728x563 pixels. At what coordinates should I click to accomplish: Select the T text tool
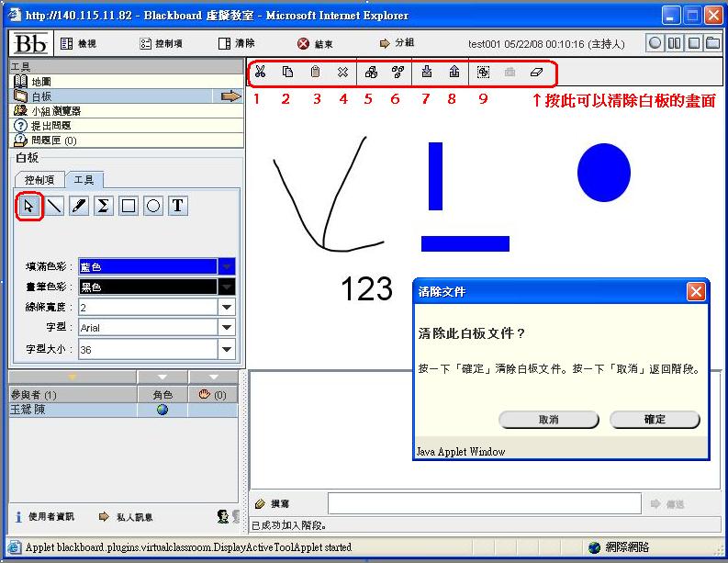tap(178, 206)
